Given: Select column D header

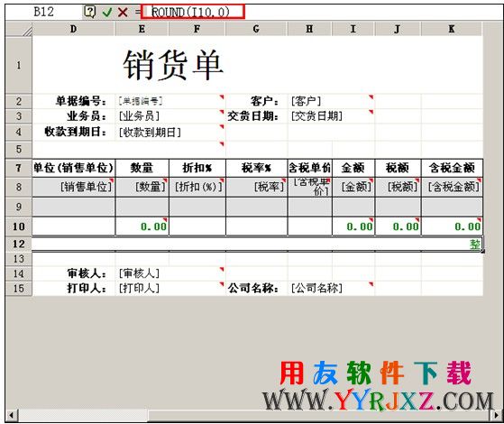Looking at the screenshot, I should tap(74, 29).
